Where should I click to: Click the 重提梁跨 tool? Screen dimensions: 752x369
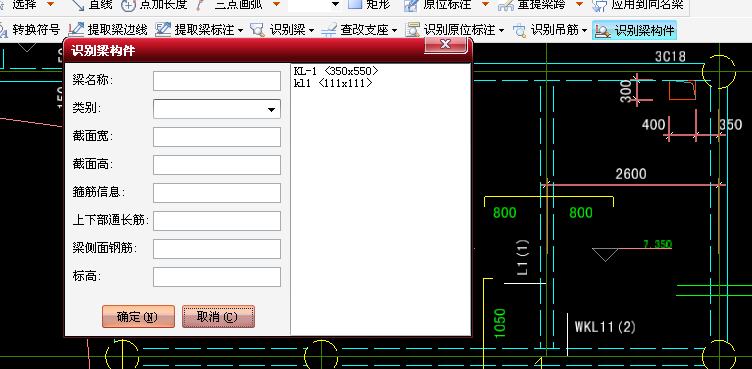click(533, 5)
